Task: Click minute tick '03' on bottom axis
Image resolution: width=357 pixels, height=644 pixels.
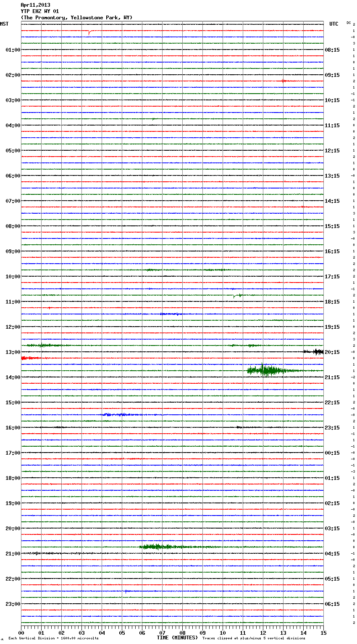Action: pos(81,633)
